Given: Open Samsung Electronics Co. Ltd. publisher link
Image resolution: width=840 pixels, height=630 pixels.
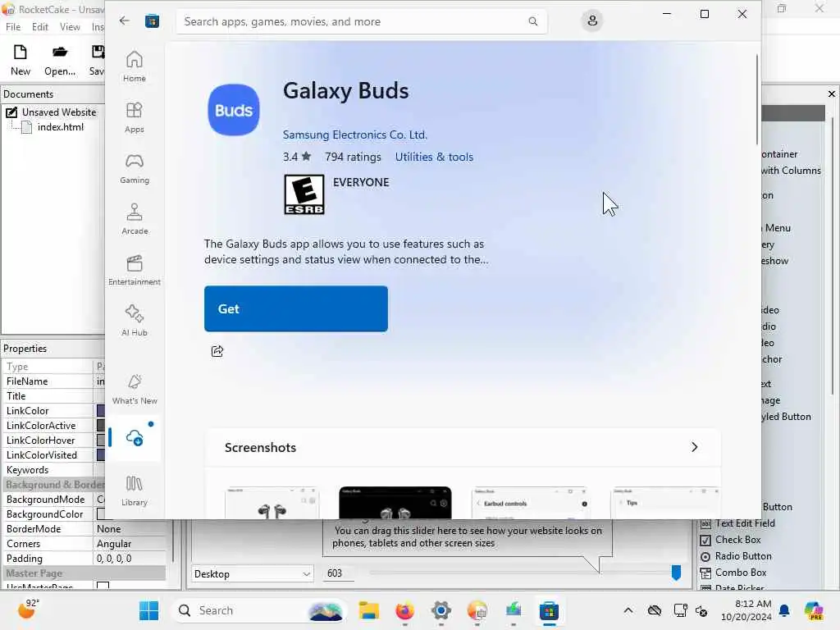Looking at the screenshot, I should point(354,135).
